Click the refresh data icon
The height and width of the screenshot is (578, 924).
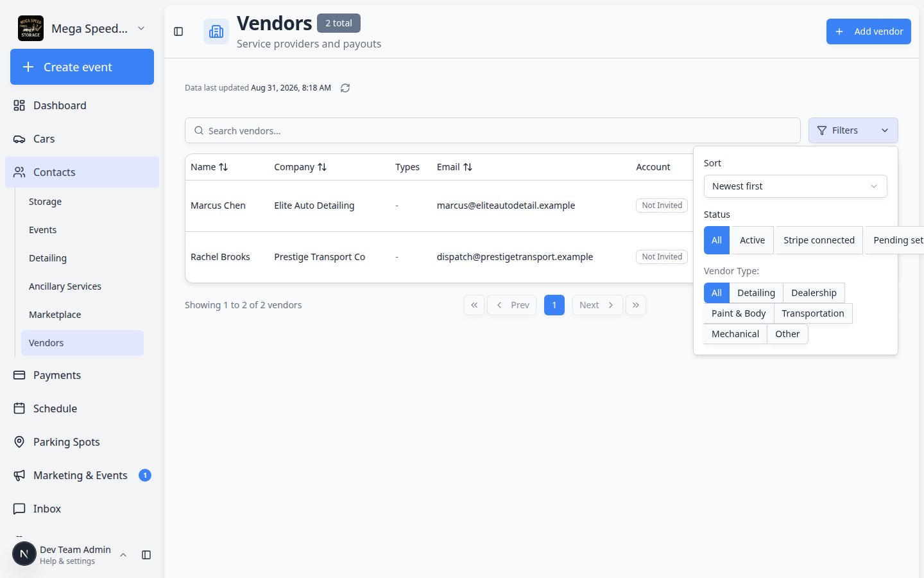345,88
